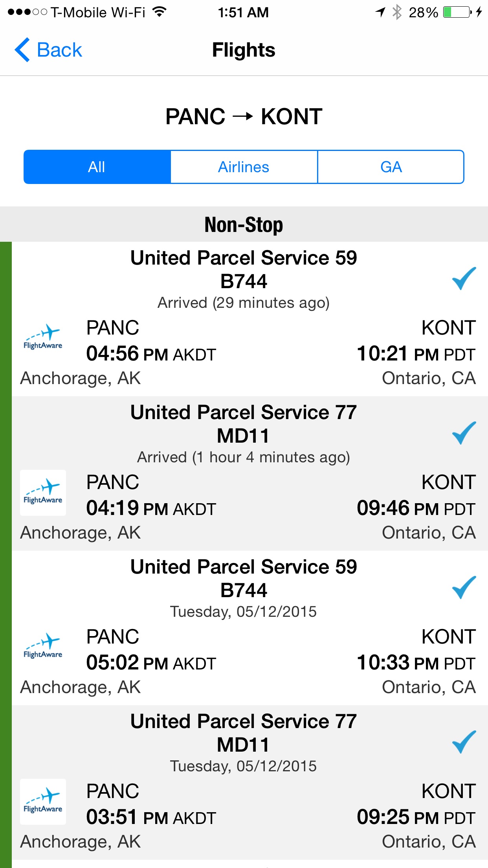Tap the Bluetooth icon in status bar

pos(397,12)
